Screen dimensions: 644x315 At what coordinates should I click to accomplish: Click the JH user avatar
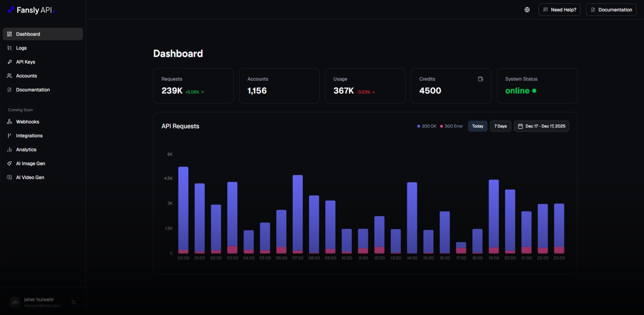click(x=15, y=302)
